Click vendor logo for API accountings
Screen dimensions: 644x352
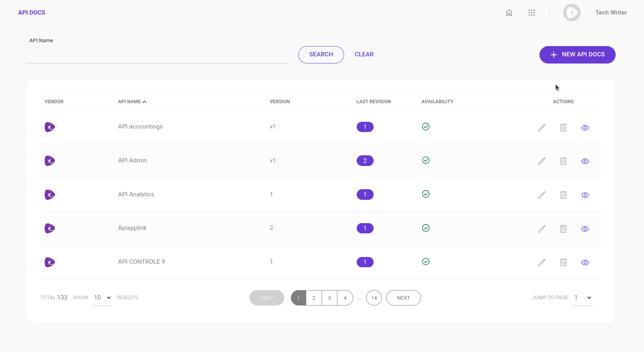[50, 127]
